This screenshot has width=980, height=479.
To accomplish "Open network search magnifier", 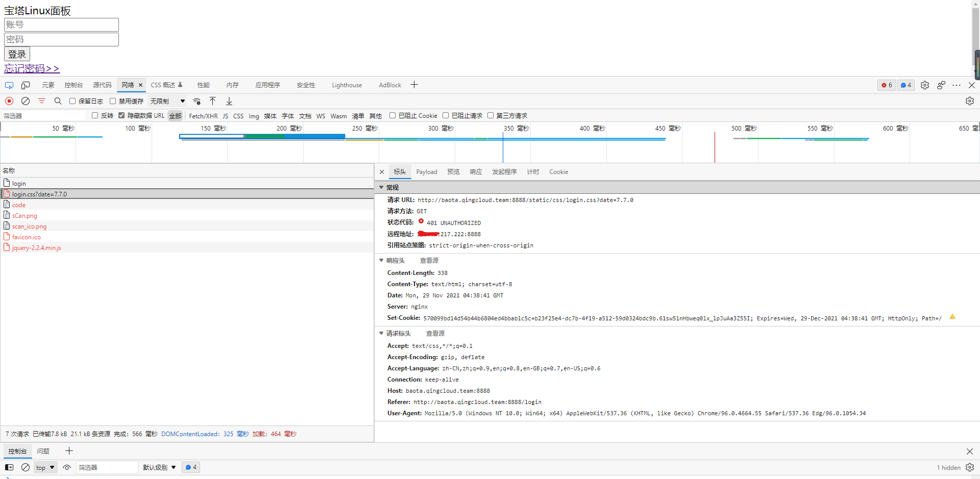I will [x=58, y=101].
